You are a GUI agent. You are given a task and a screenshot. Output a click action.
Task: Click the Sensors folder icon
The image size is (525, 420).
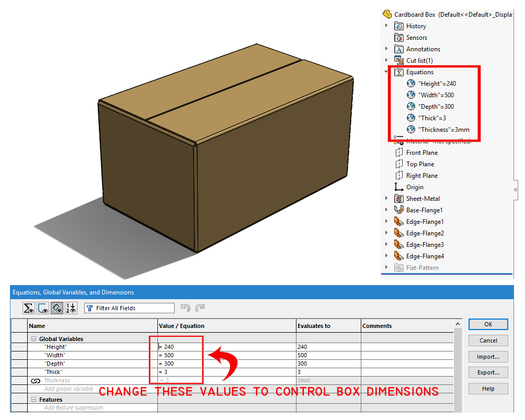click(399, 38)
